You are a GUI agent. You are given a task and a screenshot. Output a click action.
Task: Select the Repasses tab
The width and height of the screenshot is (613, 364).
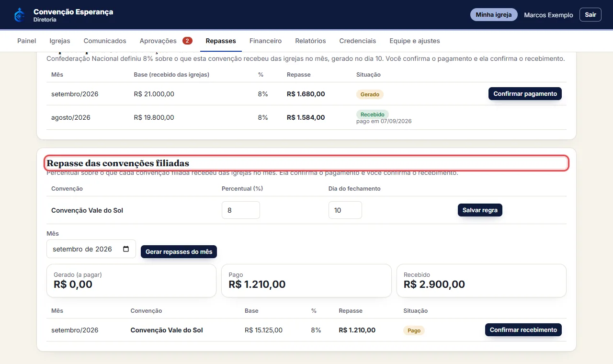(x=221, y=41)
